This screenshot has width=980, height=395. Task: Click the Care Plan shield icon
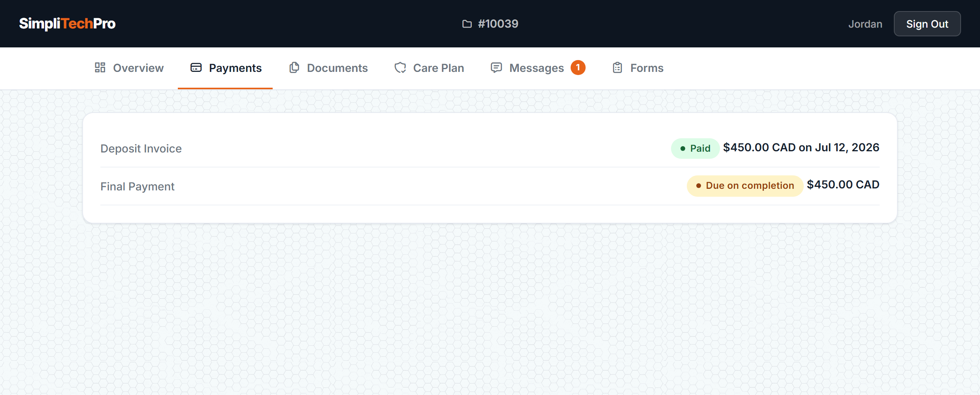point(400,68)
